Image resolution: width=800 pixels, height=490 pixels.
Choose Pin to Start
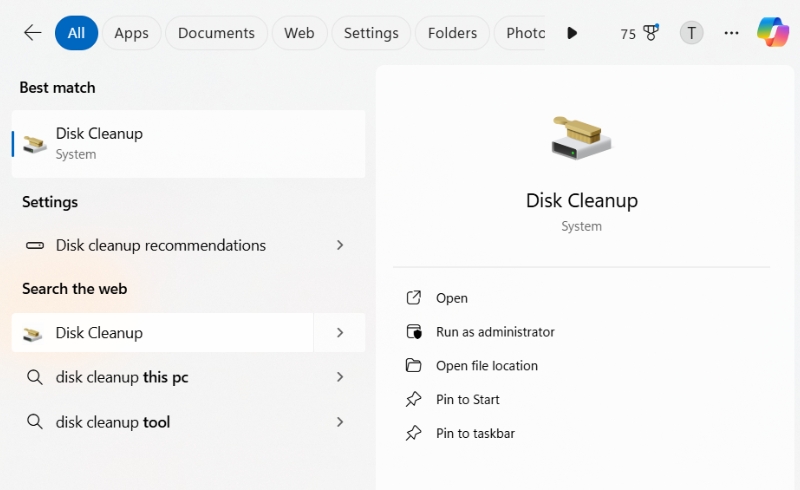pos(467,399)
